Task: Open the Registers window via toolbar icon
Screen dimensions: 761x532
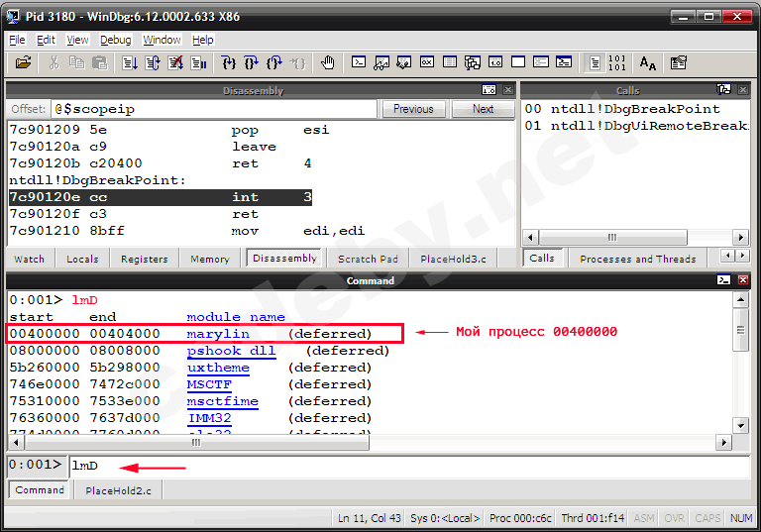Action: (427, 62)
